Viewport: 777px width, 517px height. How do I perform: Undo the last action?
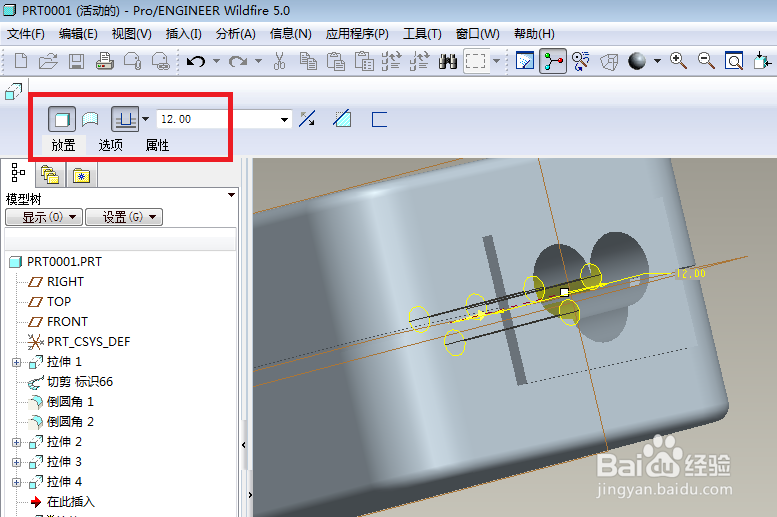tap(196, 61)
